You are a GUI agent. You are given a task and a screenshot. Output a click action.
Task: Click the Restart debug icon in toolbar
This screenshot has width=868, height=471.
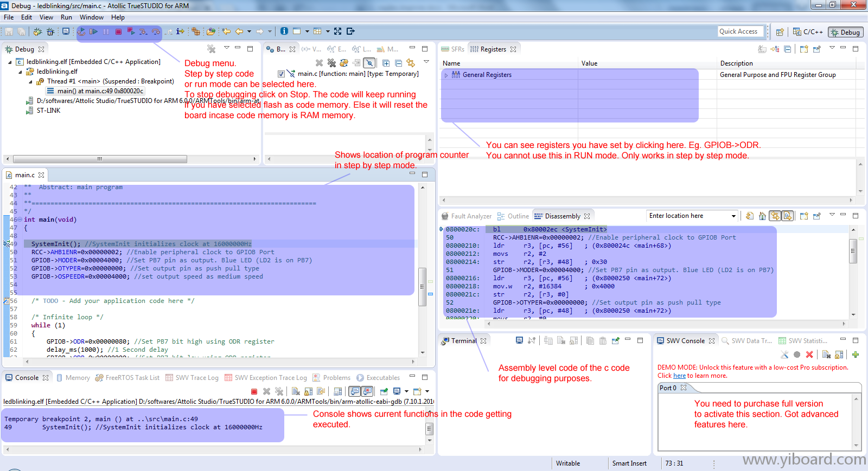pos(81,31)
